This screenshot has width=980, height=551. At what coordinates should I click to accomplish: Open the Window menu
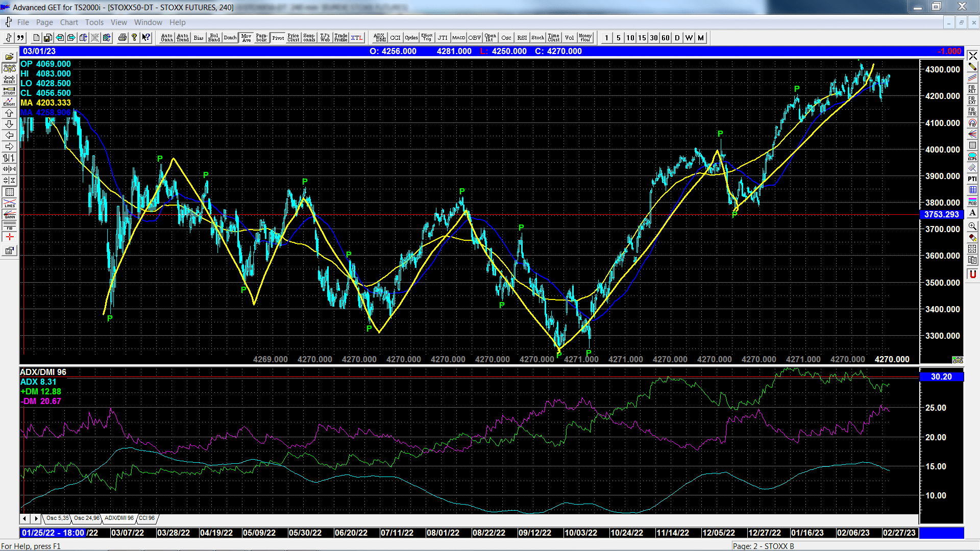coord(148,22)
